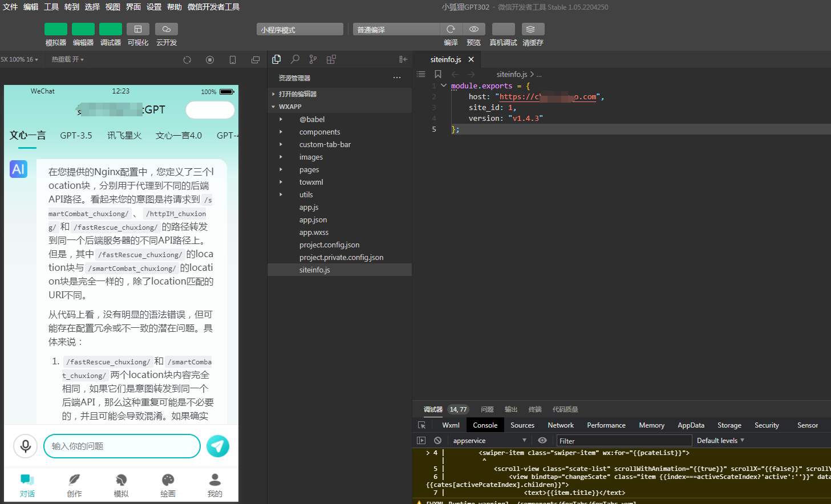Expand the images folder
Image resolution: width=831 pixels, height=504 pixels.
[x=339, y=157]
